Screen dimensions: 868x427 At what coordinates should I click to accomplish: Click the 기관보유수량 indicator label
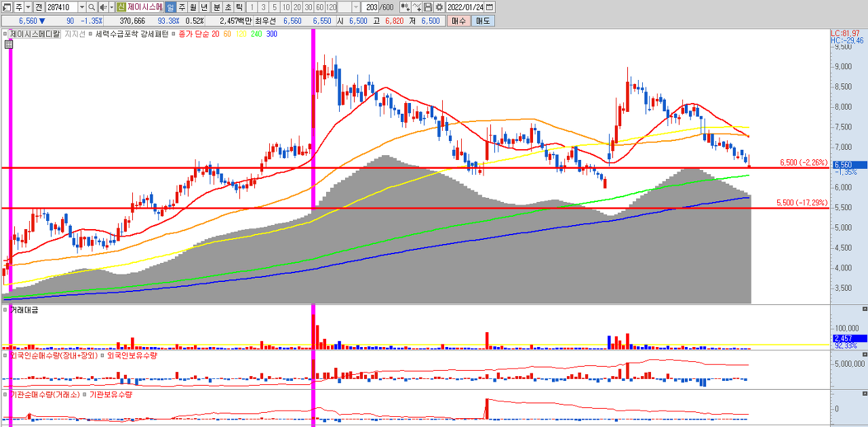tap(111, 394)
